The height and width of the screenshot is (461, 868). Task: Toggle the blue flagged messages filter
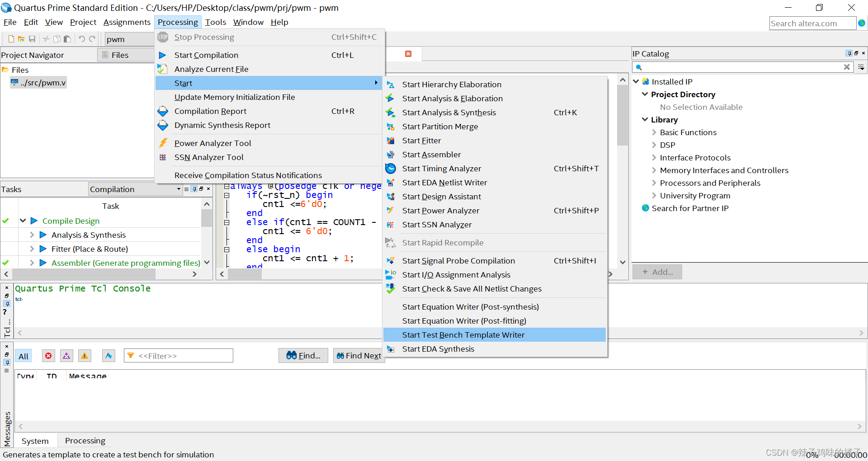click(x=108, y=356)
